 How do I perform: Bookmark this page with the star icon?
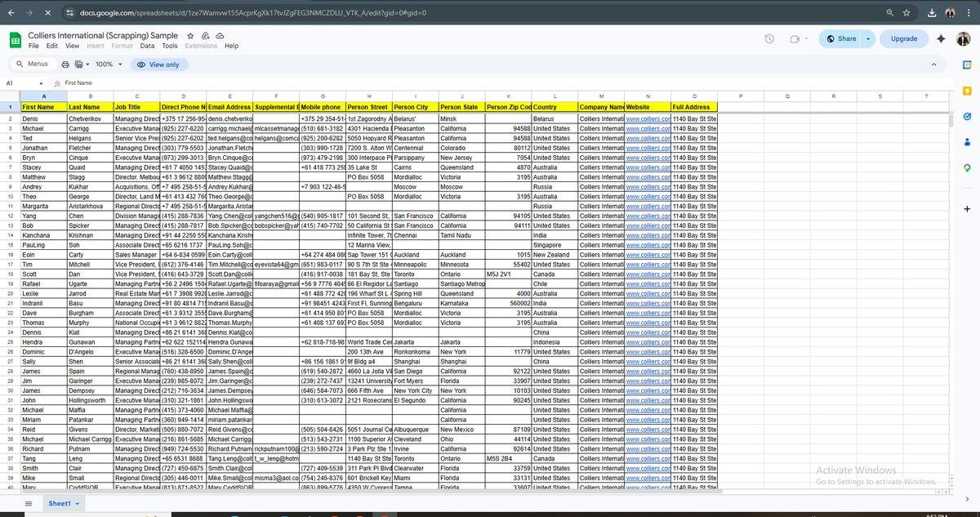coord(906,13)
